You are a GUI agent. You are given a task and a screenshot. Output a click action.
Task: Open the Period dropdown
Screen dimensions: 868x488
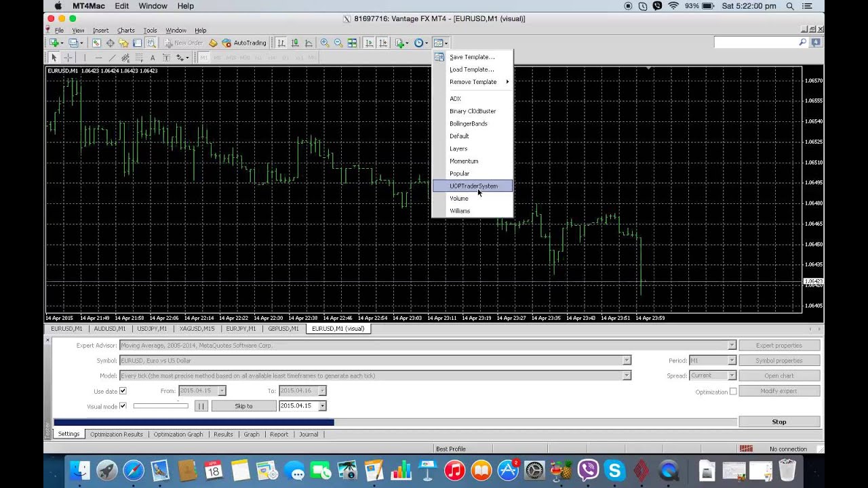tap(732, 361)
